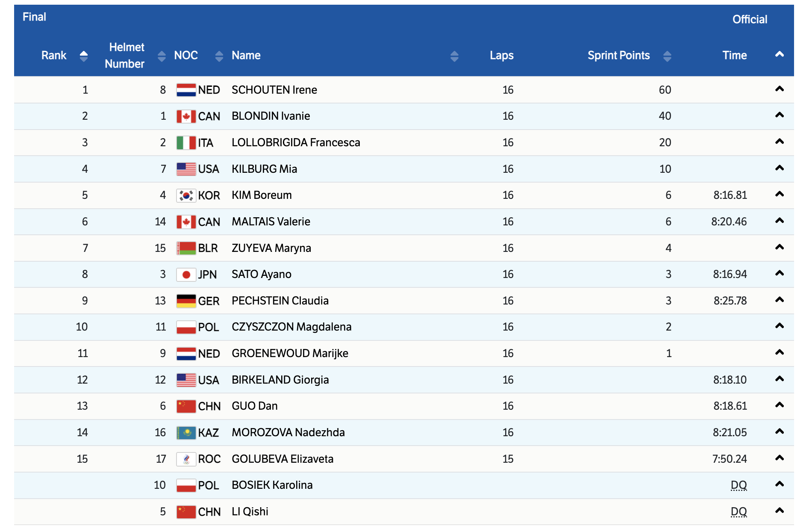Click the DQ label for BOSIEK Karolina

click(x=738, y=485)
